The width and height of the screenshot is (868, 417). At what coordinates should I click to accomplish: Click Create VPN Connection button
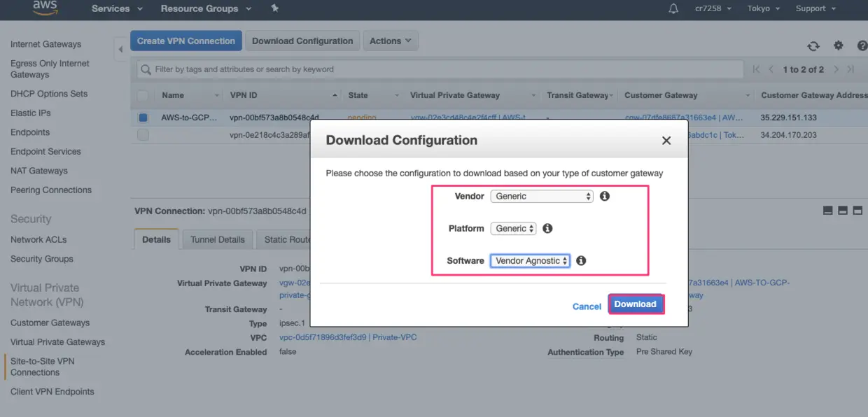pyautogui.click(x=186, y=41)
